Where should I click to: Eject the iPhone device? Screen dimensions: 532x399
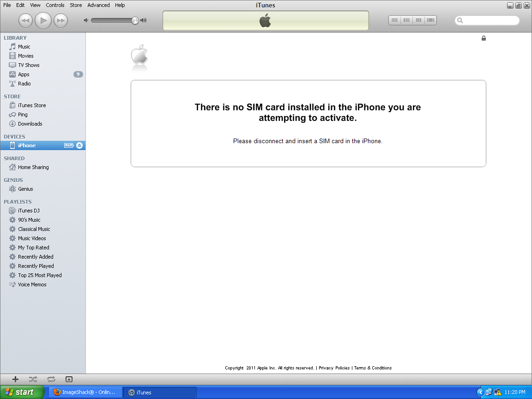[79, 145]
